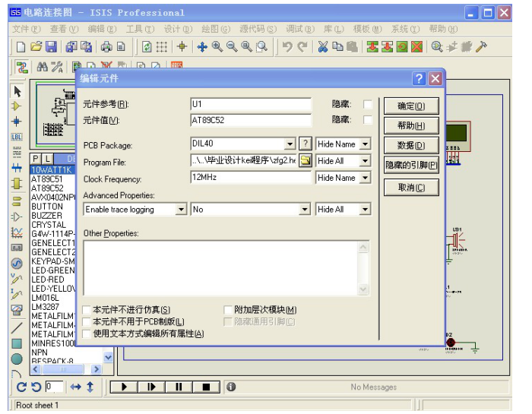Viewport: 532px width, 414px height.
Task: Select the pan/center view tool
Action: pos(202,46)
